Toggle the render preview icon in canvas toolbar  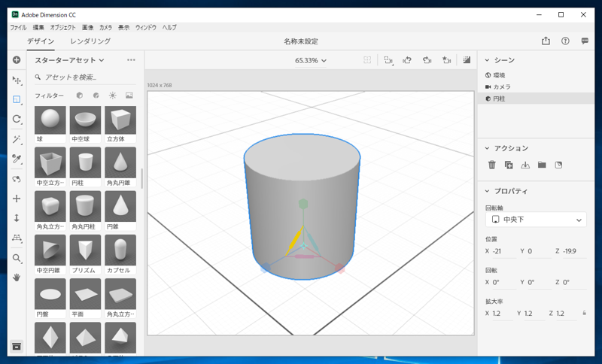click(x=467, y=60)
